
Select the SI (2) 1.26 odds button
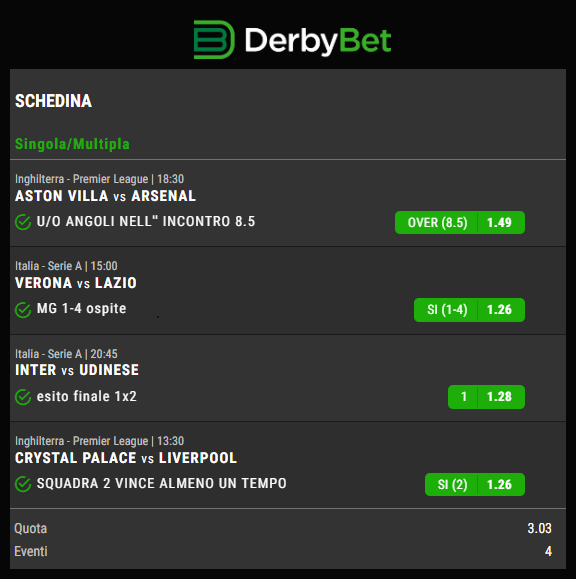475,484
